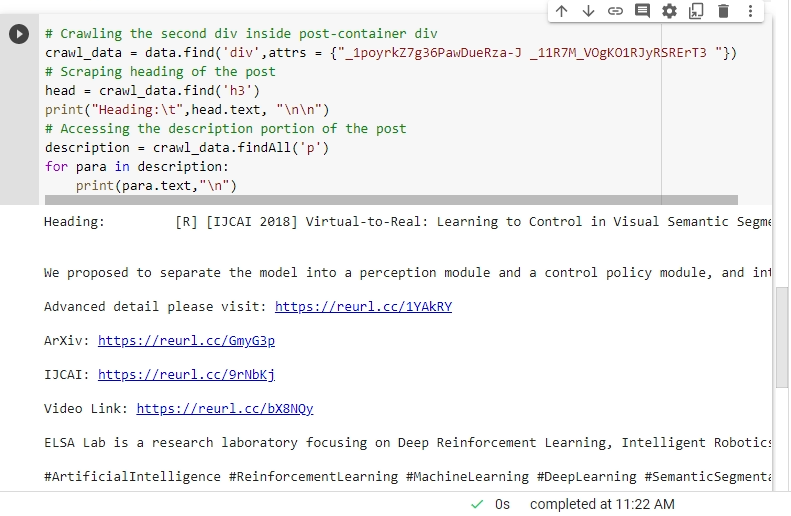
Task: Open the ArXiv reurl.cc/GmyG3p link
Action: (x=186, y=341)
